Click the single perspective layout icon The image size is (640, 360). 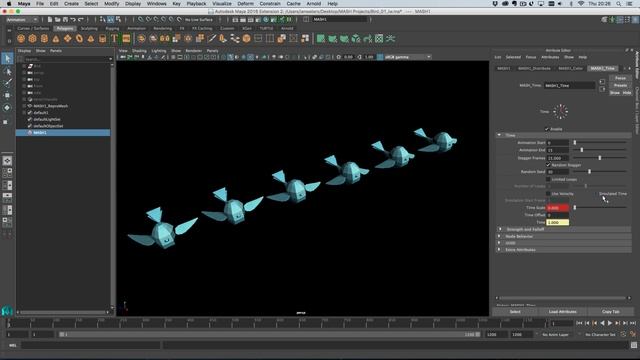[7, 161]
